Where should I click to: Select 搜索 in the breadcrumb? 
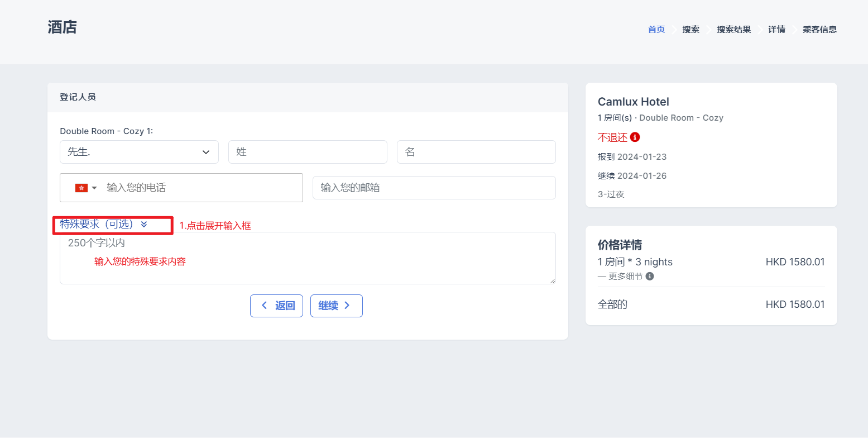690,30
